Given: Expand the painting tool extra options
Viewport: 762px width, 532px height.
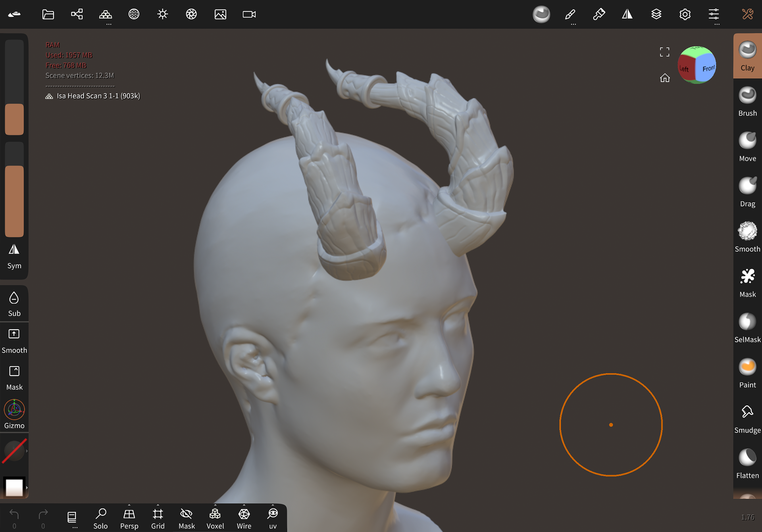Looking at the screenshot, I should (x=573, y=25).
